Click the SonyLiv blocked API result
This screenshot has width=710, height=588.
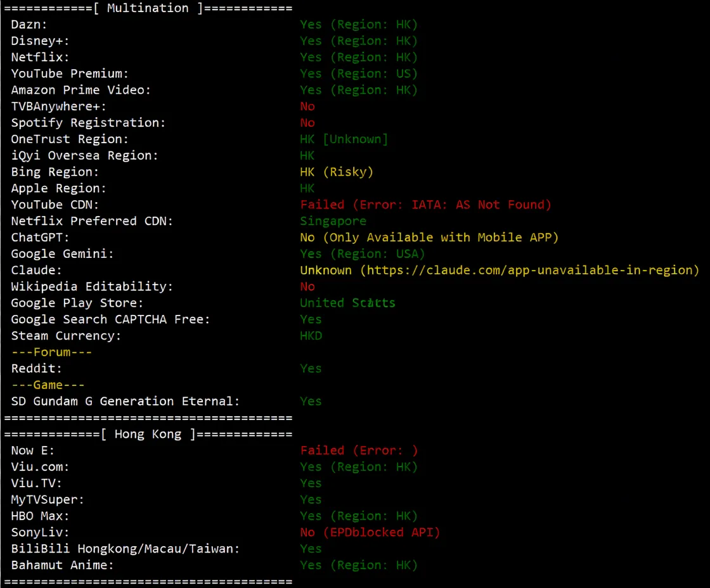[370, 532]
